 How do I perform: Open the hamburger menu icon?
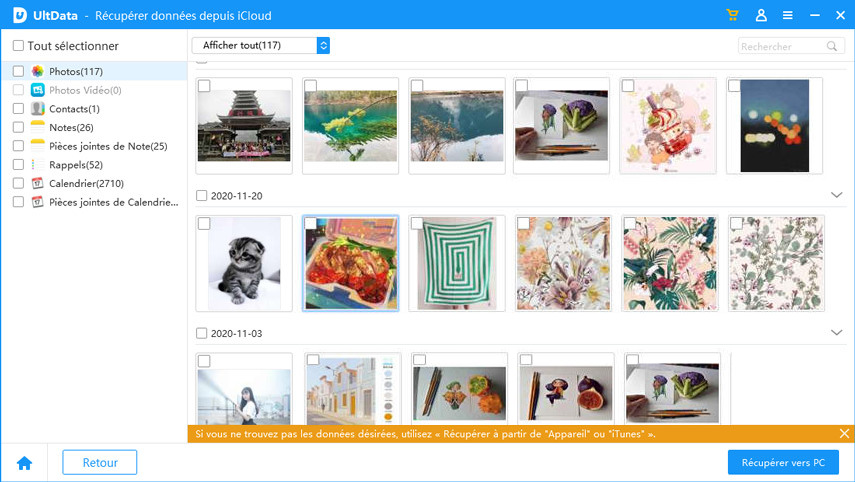787,15
